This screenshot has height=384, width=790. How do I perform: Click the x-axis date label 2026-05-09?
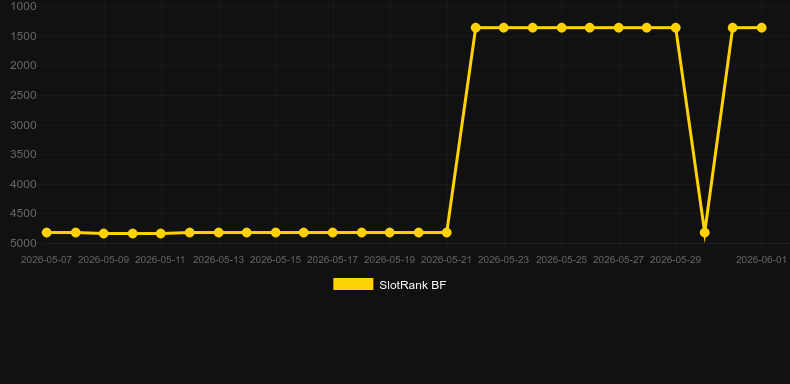click(x=103, y=260)
